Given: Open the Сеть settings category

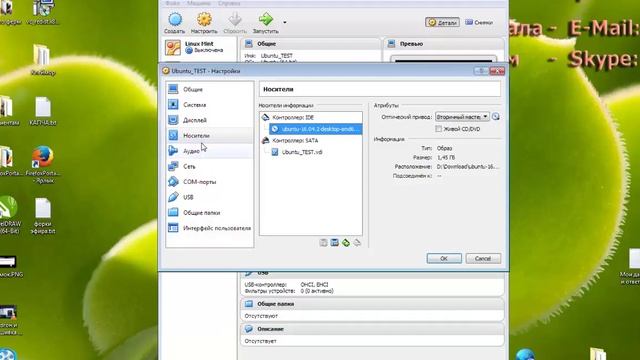Looking at the screenshot, I should click(x=210, y=167).
